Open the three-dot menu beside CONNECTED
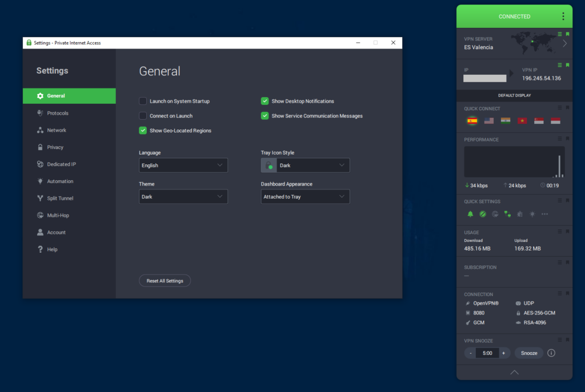The width and height of the screenshot is (585, 392). (563, 16)
